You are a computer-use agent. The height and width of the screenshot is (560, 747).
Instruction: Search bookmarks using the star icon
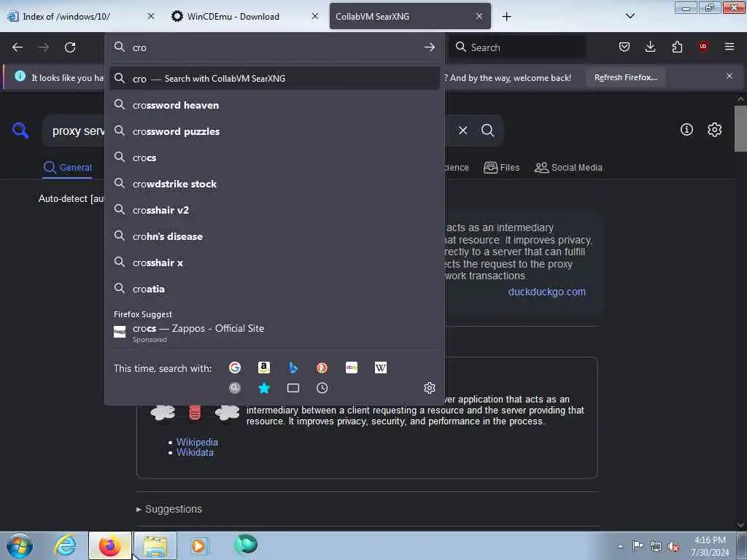tap(264, 388)
